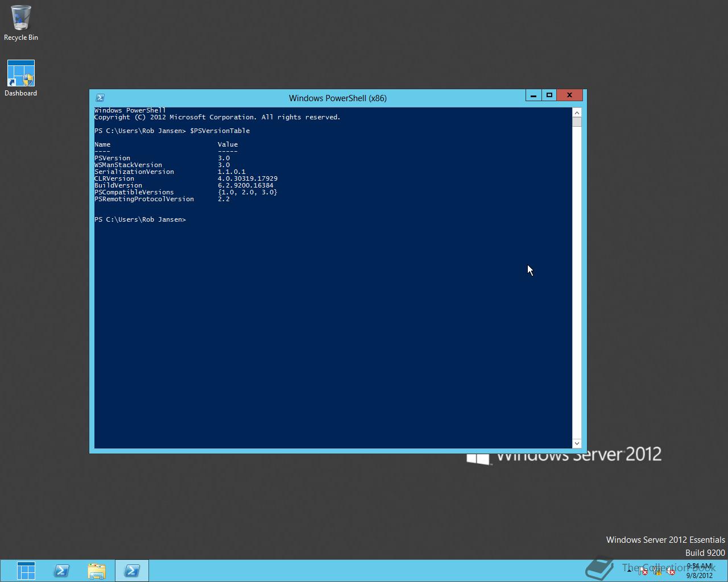728x582 pixels.
Task: Open network status tray icon
Action: pos(657,571)
